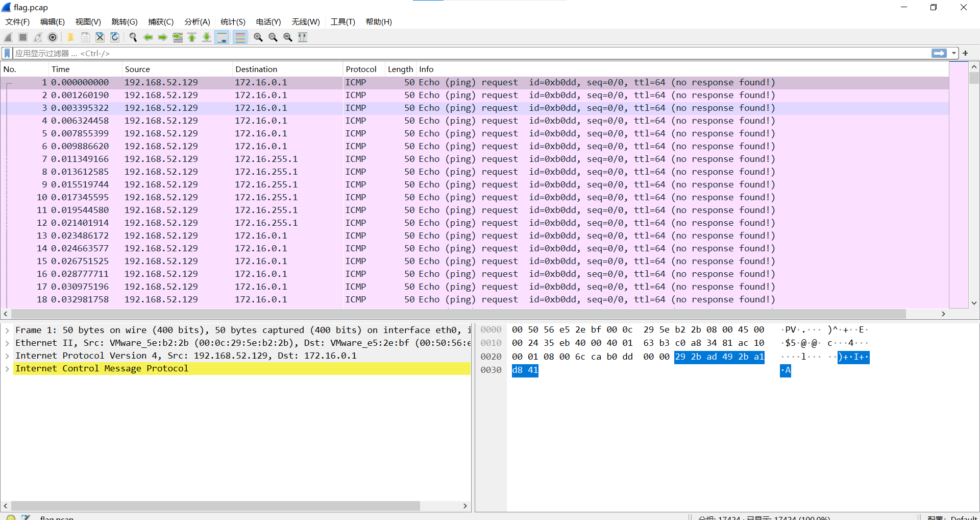Sort by the No. column header

click(x=24, y=69)
